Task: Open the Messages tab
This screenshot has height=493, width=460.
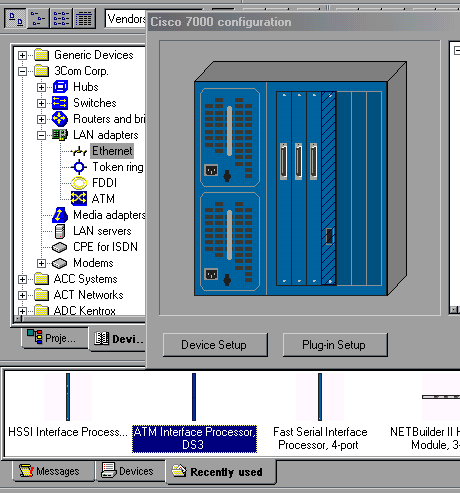Action: click(53, 471)
